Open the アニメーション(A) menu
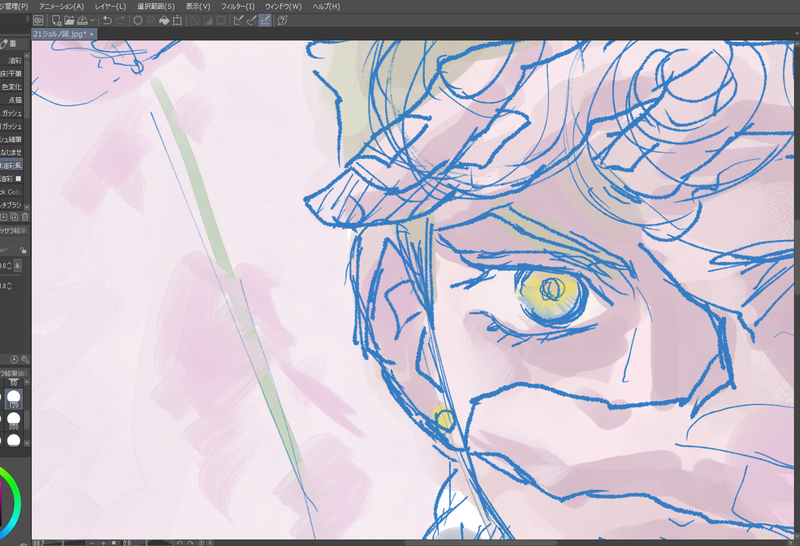Image resolution: width=800 pixels, height=546 pixels. pos(61,6)
